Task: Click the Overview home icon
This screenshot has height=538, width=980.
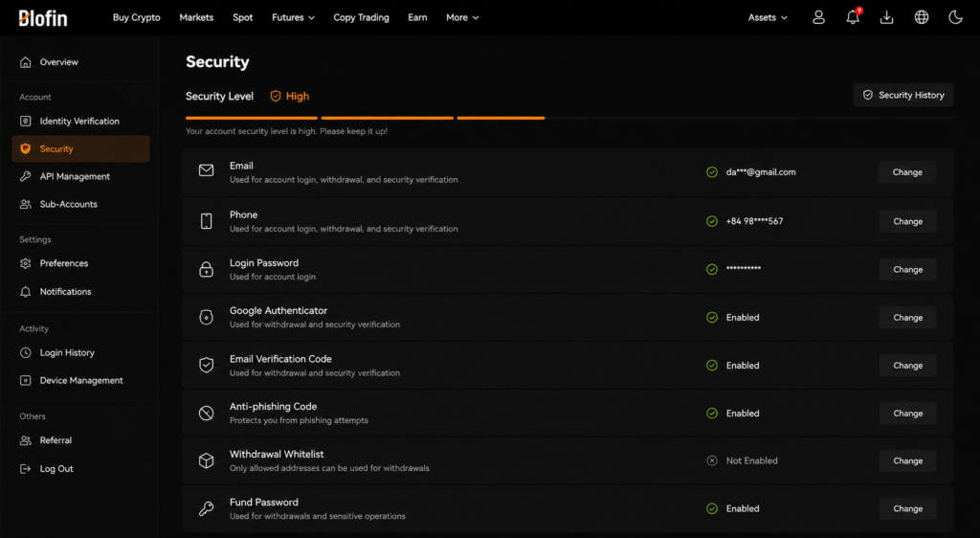Action: pos(26,62)
